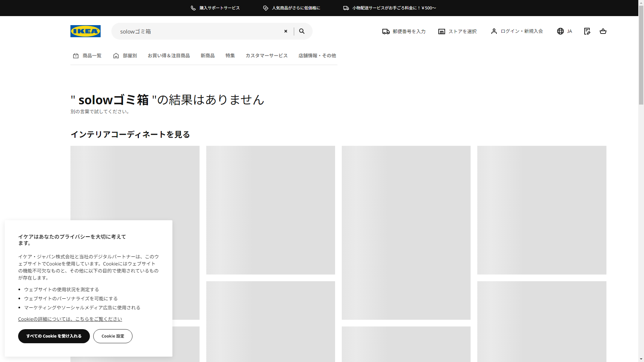The height and width of the screenshot is (362, 644).
Task: Click the second interior coordination thumbnail
Action: [x=270, y=210]
